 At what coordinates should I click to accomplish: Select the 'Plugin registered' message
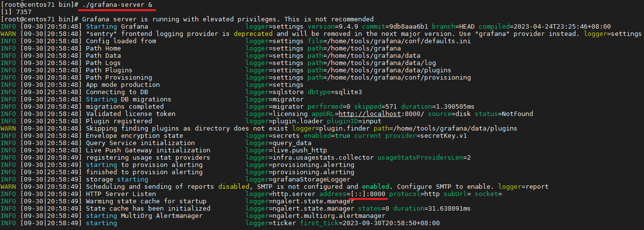(x=119, y=121)
